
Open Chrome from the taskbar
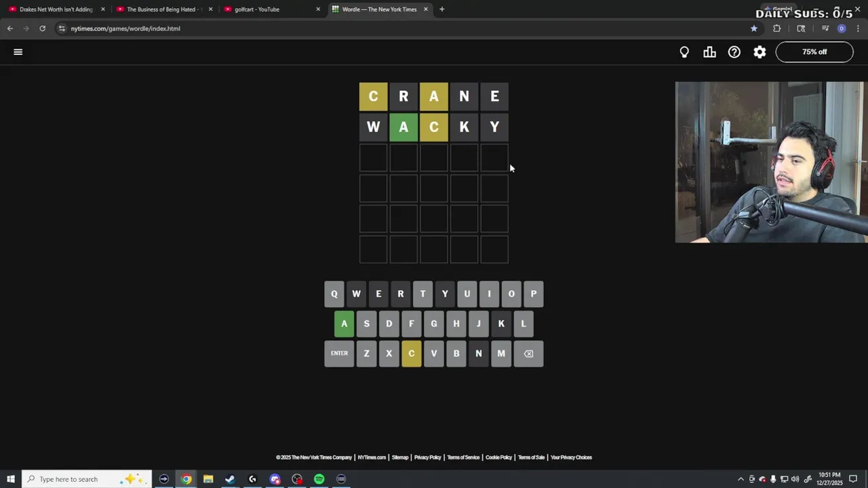coord(186,479)
